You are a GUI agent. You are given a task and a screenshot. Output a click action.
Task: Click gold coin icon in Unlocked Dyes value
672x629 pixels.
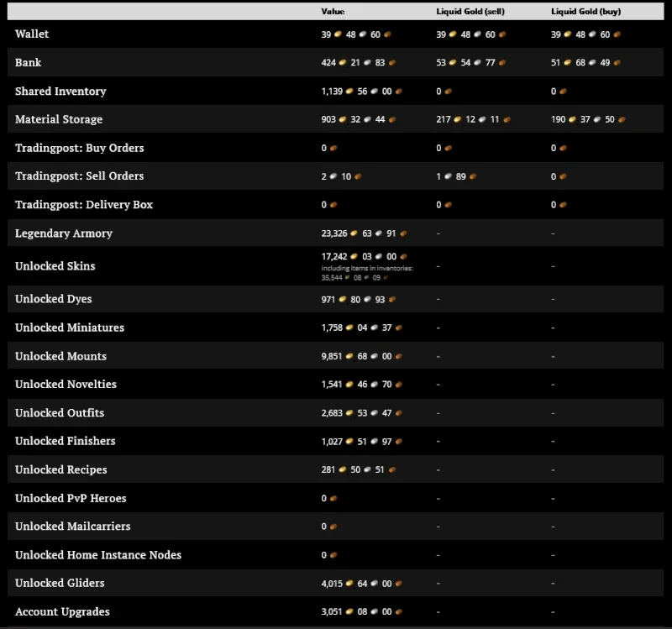tap(343, 300)
